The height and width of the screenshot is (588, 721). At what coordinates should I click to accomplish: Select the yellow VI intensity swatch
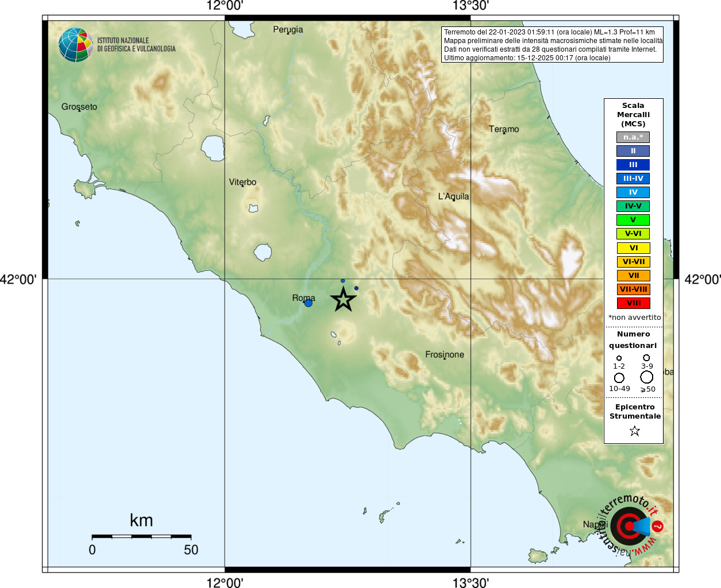point(633,248)
